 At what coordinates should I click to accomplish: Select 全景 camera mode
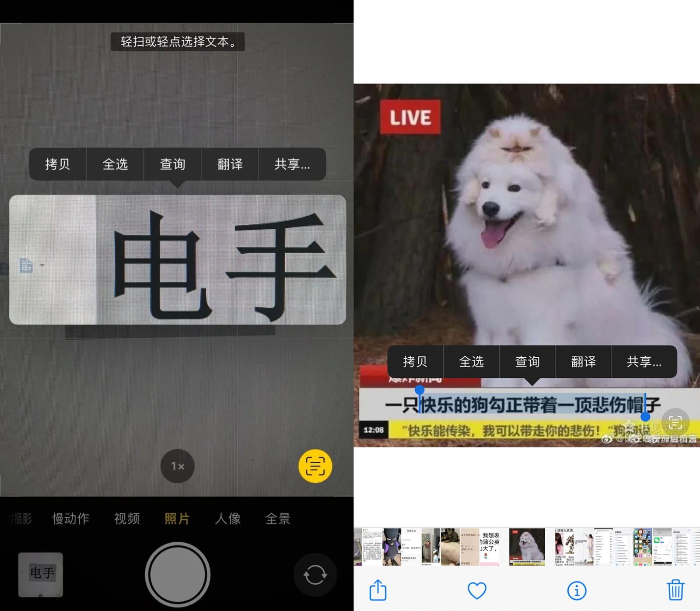278,519
